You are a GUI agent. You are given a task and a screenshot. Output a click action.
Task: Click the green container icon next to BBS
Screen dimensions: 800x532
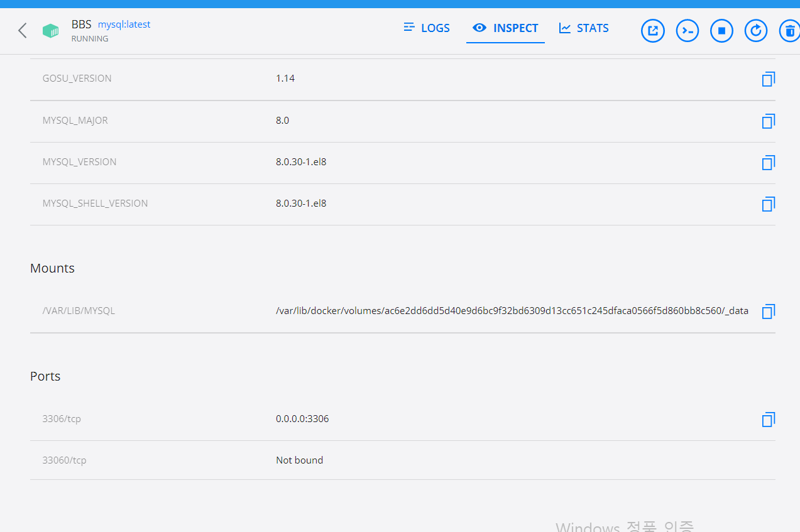(50, 31)
